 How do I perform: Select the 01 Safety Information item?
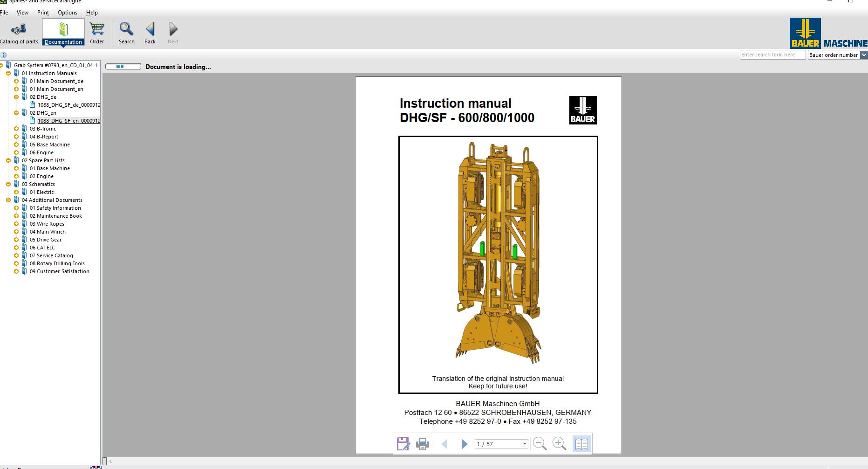55,208
